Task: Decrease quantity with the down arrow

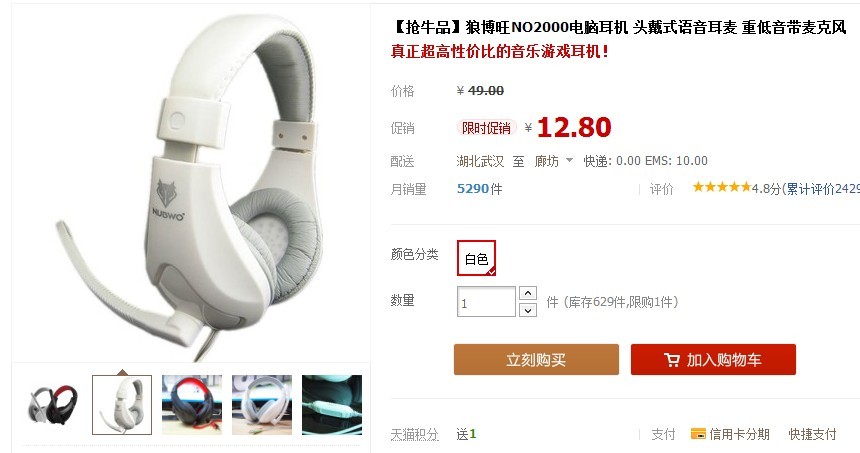Action: pos(528,310)
